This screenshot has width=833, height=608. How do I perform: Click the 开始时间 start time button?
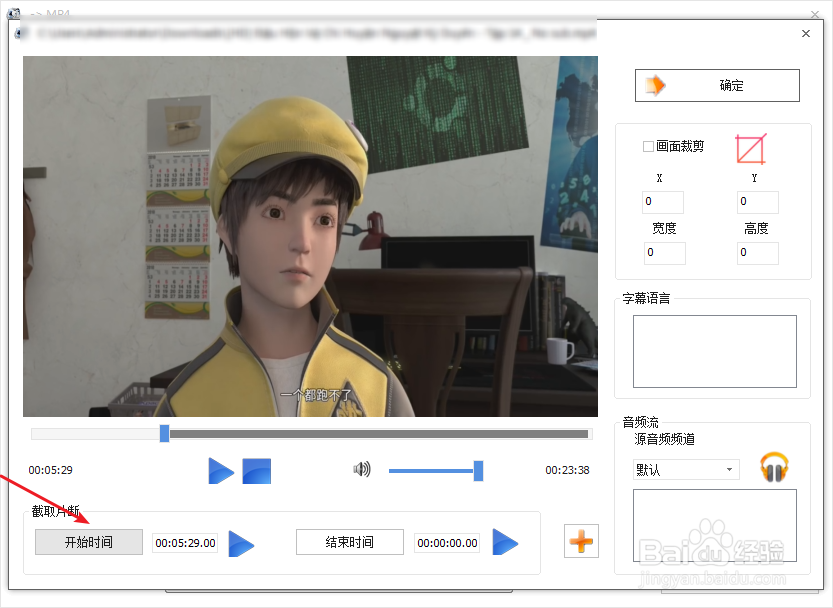89,542
